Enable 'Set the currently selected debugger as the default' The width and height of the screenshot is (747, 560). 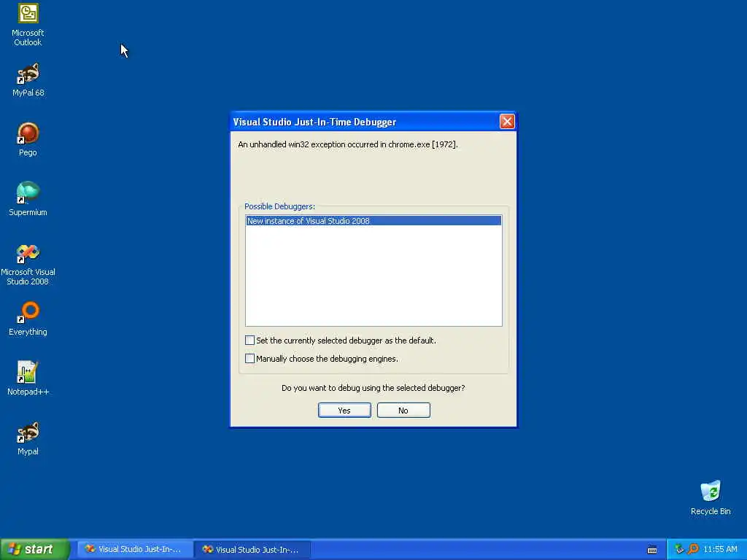point(249,340)
